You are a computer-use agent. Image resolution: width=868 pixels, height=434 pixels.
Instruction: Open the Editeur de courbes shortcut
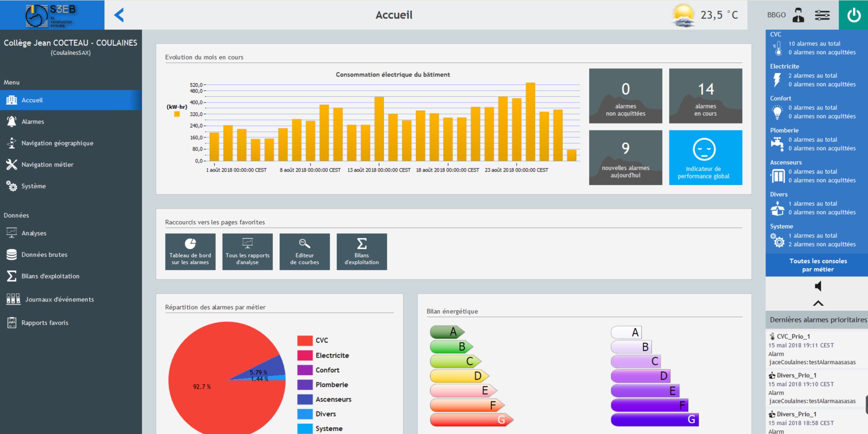coord(305,252)
